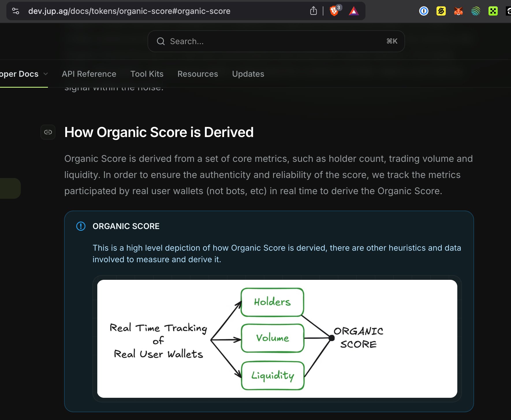Viewport: 511px width, 420px height.
Task: Click the Real Time Tracking diagram text
Action: pos(158,341)
